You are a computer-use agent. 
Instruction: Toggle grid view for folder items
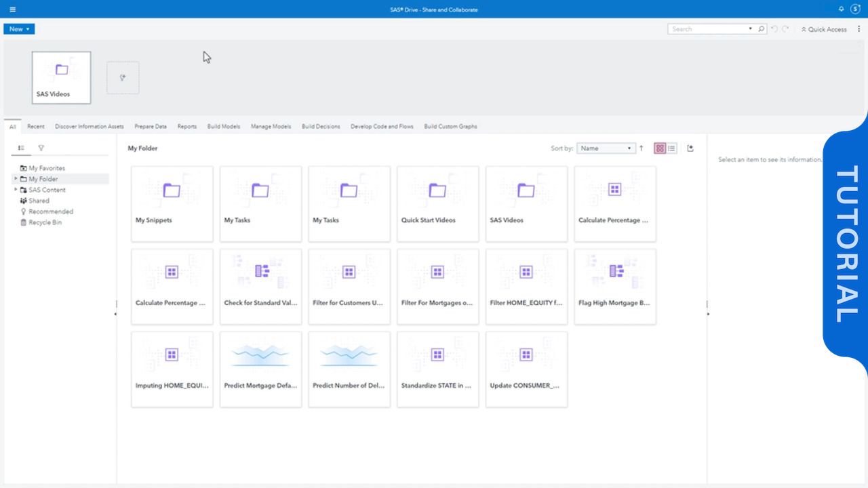[660, 147]
